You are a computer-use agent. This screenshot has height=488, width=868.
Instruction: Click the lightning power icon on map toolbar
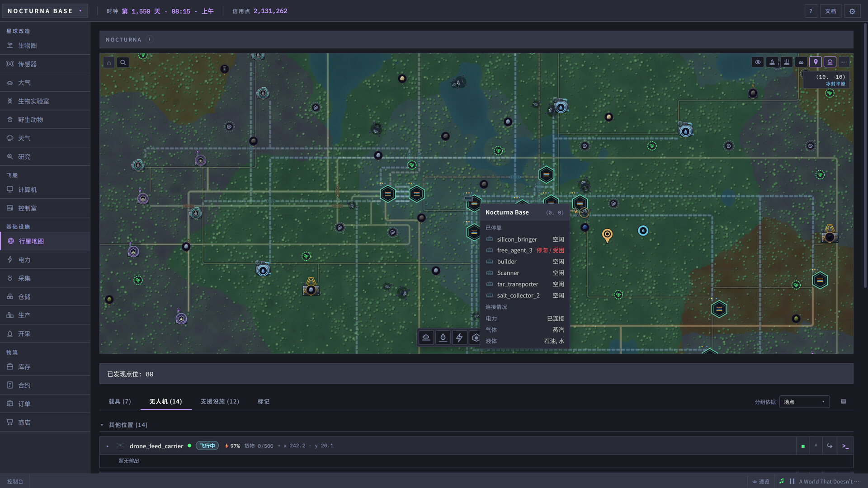tap(459, 338)
